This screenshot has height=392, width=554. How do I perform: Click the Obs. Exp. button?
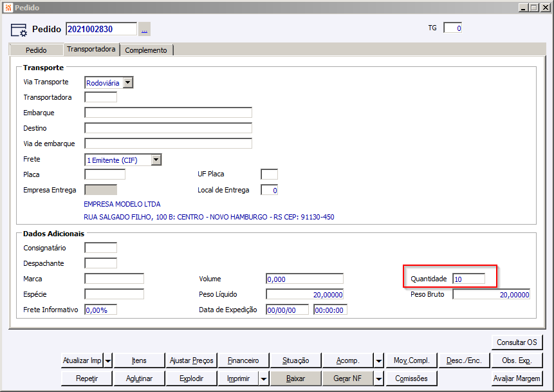[517, 360]
